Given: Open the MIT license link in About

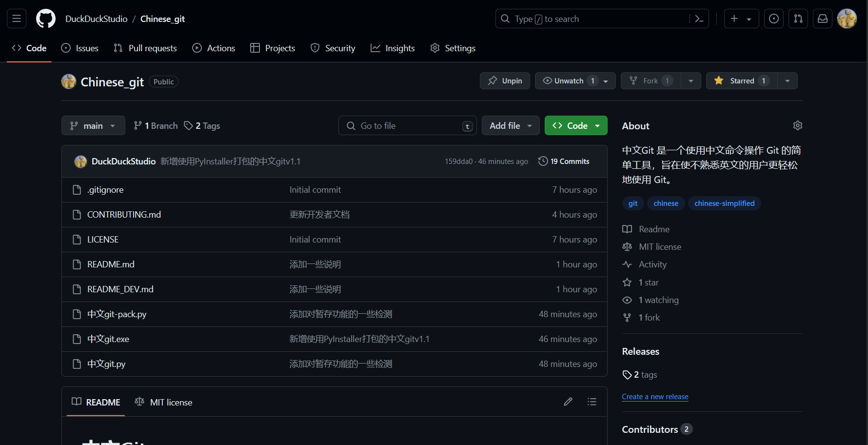Looking at the screenshot, I should [x=652, y=247].
